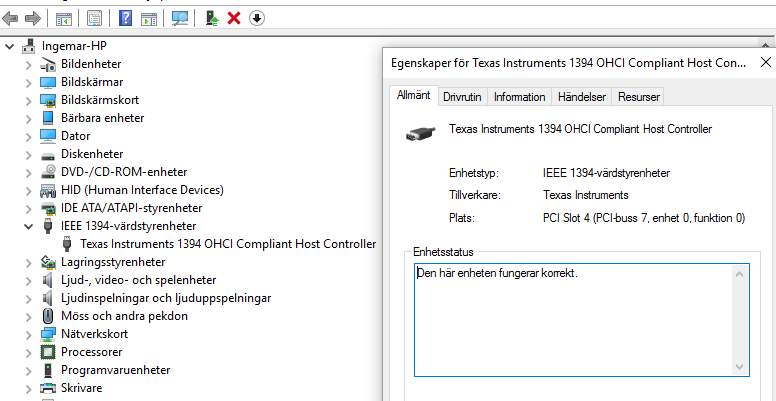Click the red X Uninstall device icon
The height and width of the screenshot is (401, 776).
coord(234,19)
